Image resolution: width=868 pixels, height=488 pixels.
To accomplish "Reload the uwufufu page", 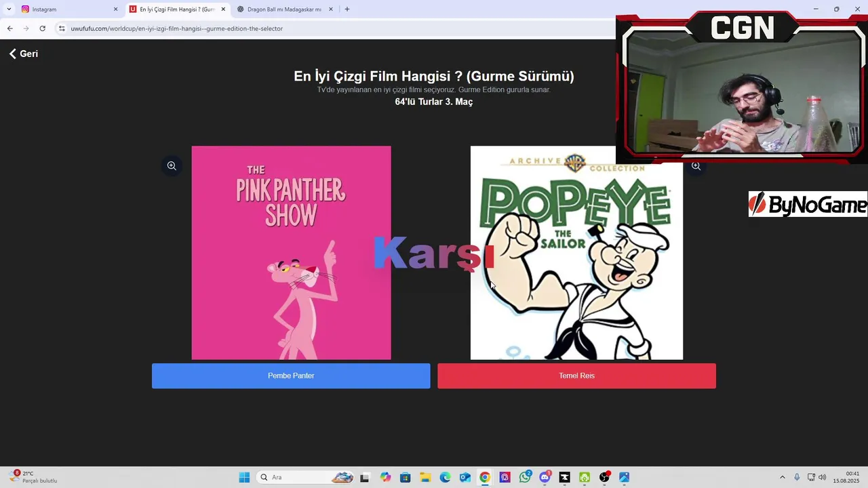I will (42, 28).
